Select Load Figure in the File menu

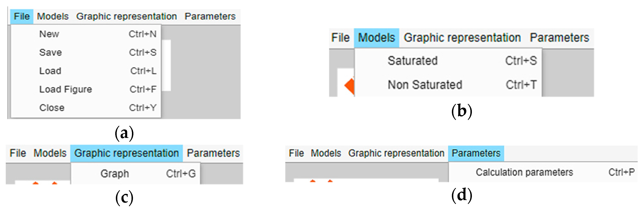[x=66, y=89]
